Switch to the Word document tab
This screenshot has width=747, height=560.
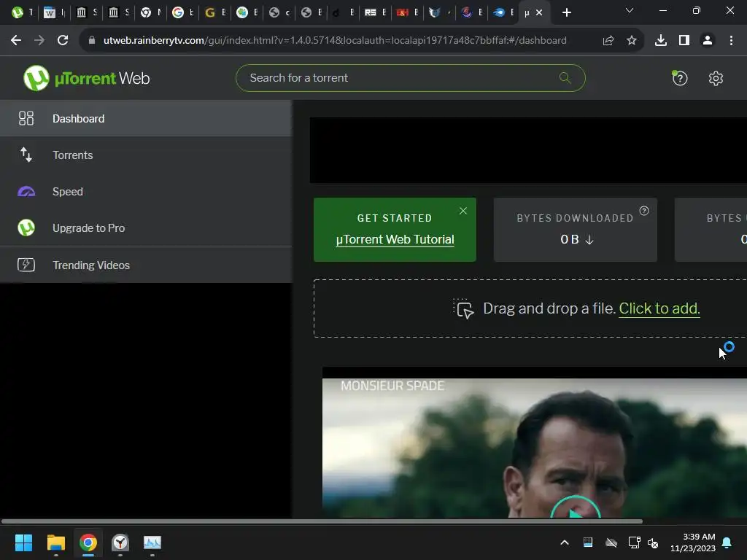(x=54, y=12)
